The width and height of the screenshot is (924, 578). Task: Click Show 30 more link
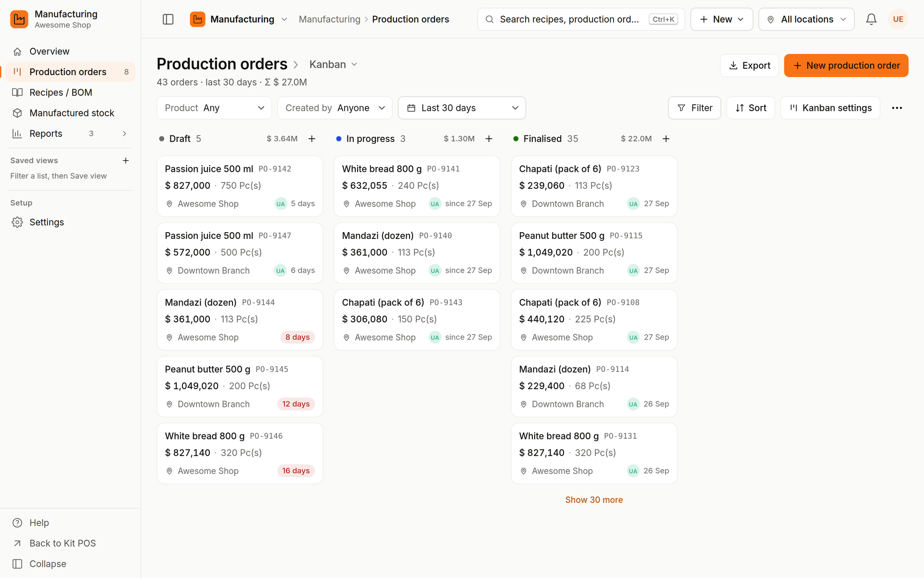(594, 500)
